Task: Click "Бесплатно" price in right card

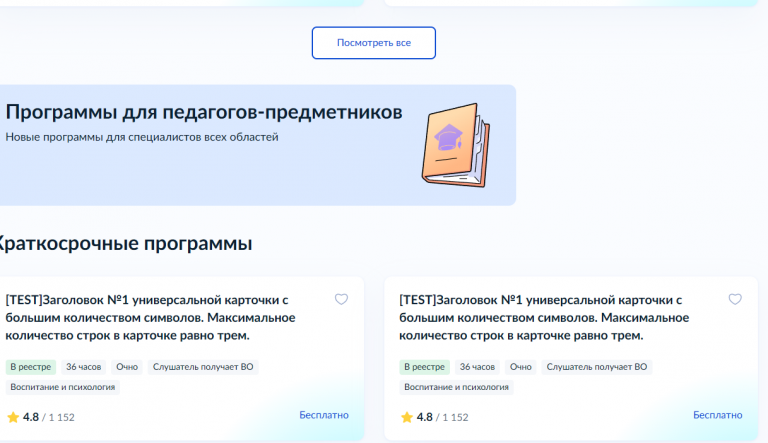Action: (718, 415)
